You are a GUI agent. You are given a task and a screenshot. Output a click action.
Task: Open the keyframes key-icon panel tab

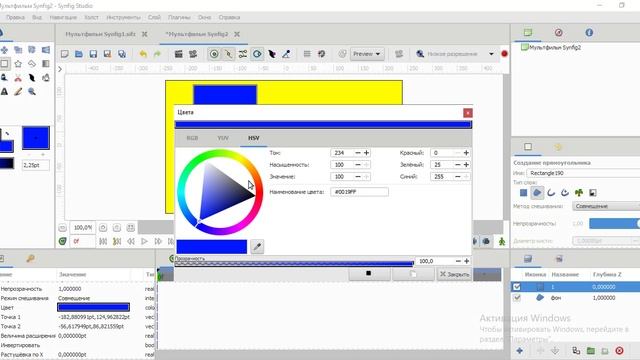(30, 258)
